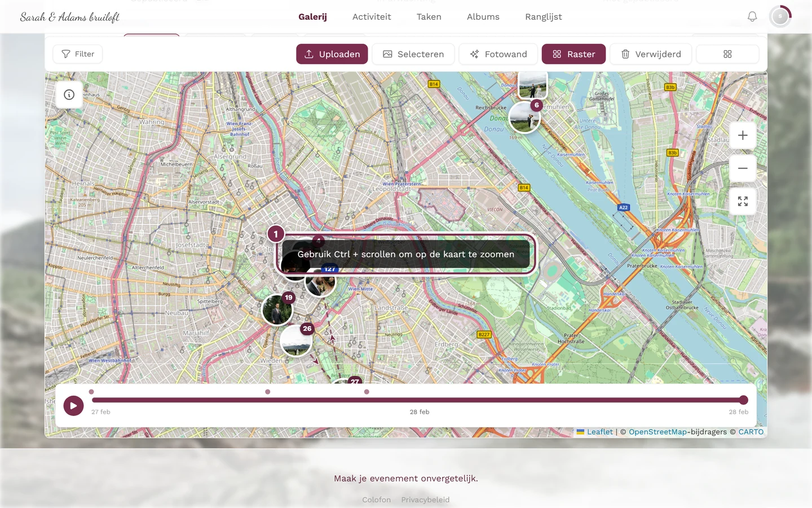Open the Taken tab
The height and width of the screenshot is (508, 812).
point(429,17)
